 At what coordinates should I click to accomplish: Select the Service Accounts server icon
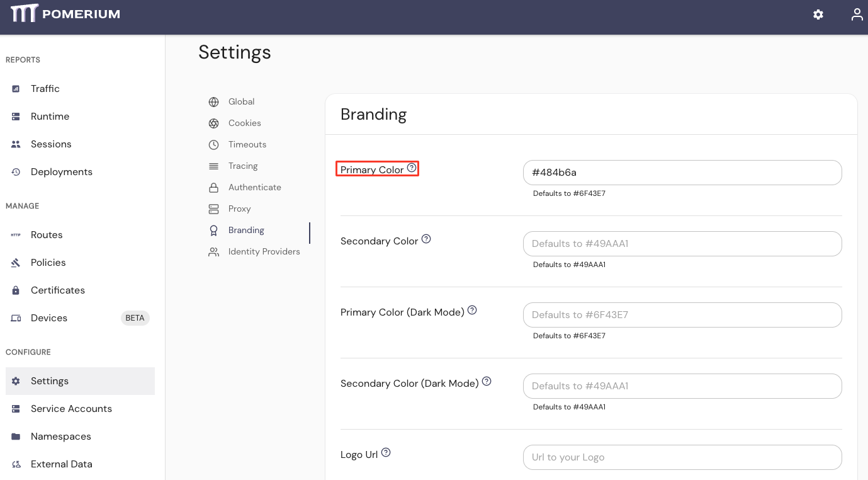15,408
